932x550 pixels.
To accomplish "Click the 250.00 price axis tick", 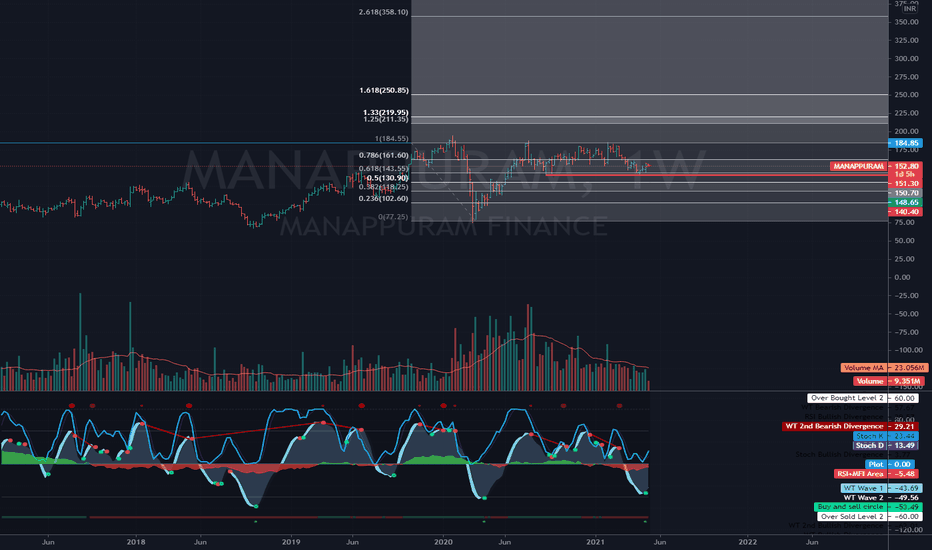I will click(x=906, y=95).
